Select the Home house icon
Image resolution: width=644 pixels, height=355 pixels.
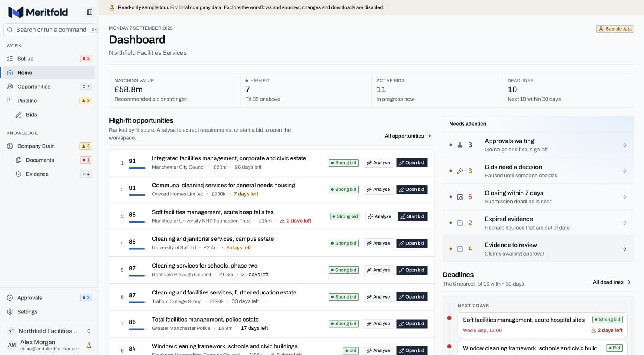coord(10,73)
